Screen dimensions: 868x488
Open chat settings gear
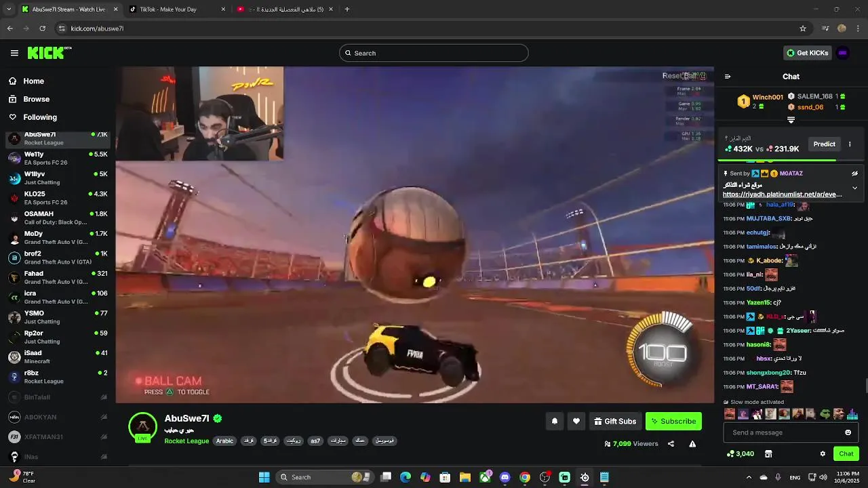coord(823,453)
